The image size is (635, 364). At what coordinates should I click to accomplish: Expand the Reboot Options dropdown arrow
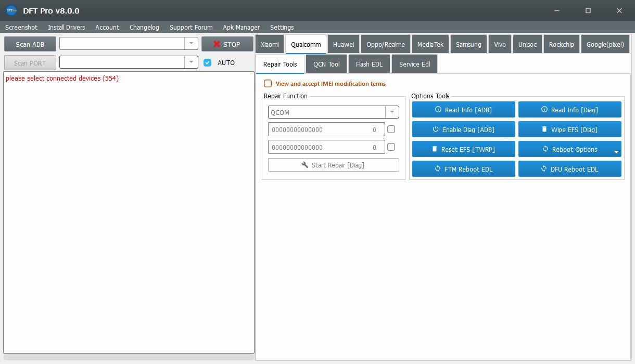coord(616,152)
